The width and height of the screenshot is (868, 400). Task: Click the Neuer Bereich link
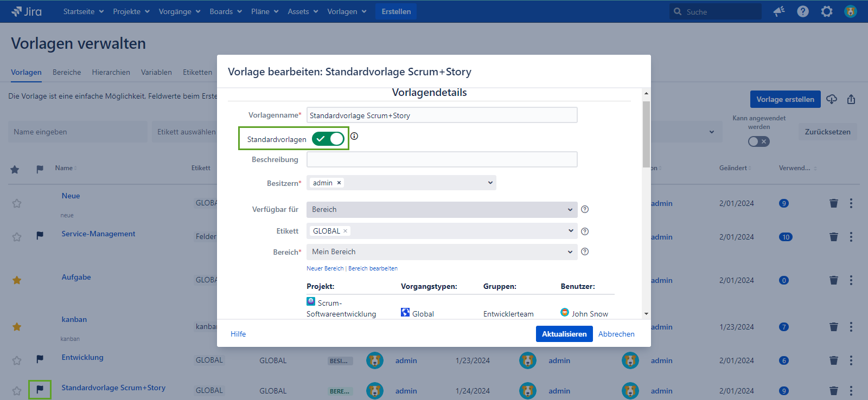click(x=325, y=268)
